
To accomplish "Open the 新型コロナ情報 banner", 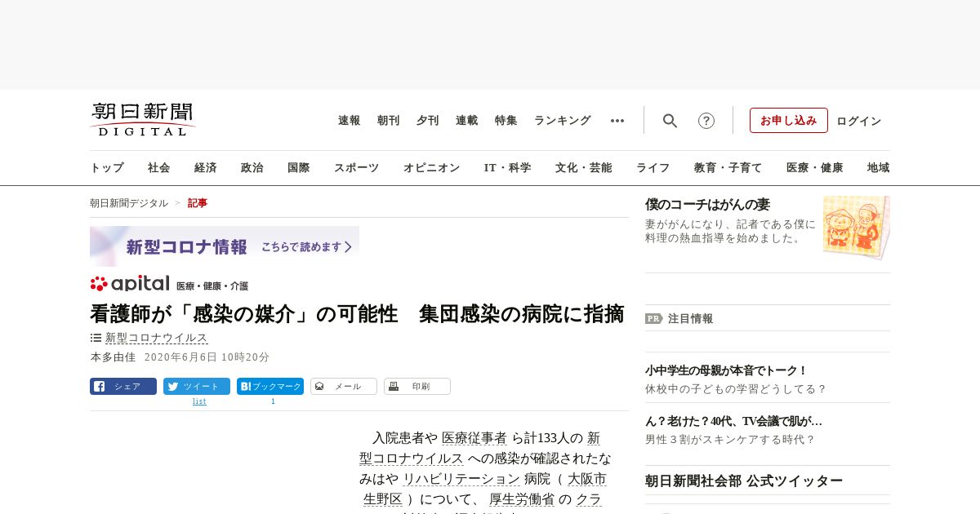I will pyautogui.click(x=225, y=246).
